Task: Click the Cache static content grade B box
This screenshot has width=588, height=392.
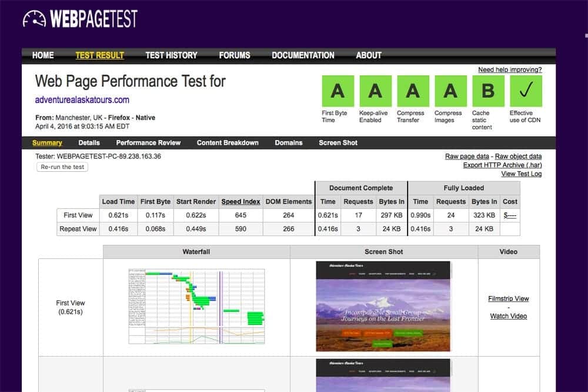Action: point(488,91)
